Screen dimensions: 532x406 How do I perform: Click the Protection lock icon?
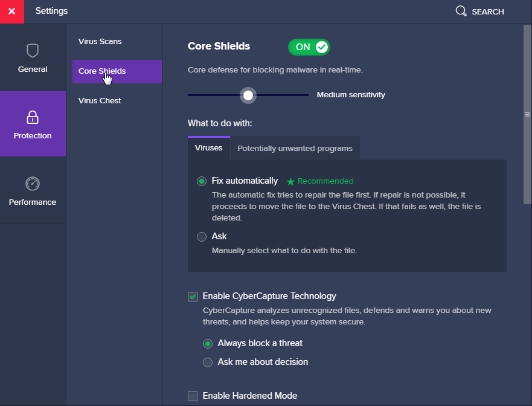click(x=33, y=117)
